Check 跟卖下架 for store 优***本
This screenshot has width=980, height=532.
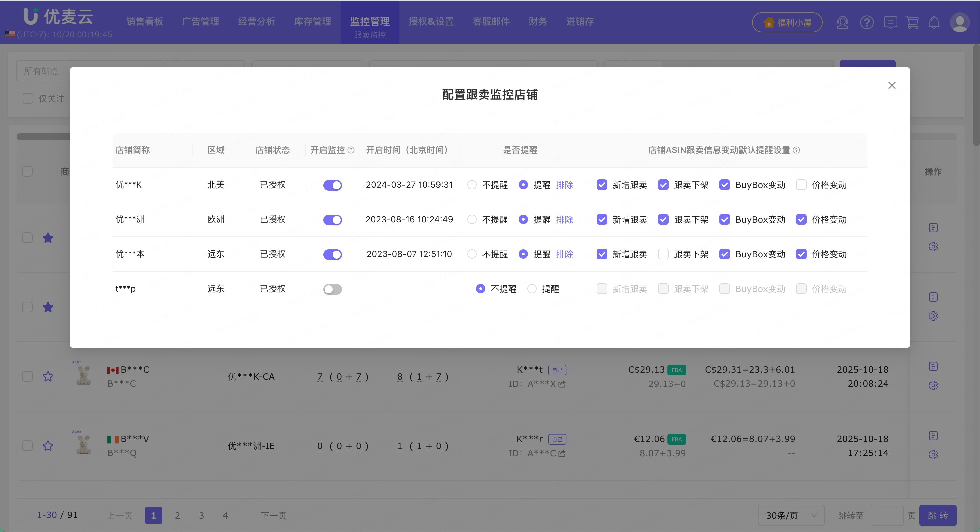pos(664,254)
